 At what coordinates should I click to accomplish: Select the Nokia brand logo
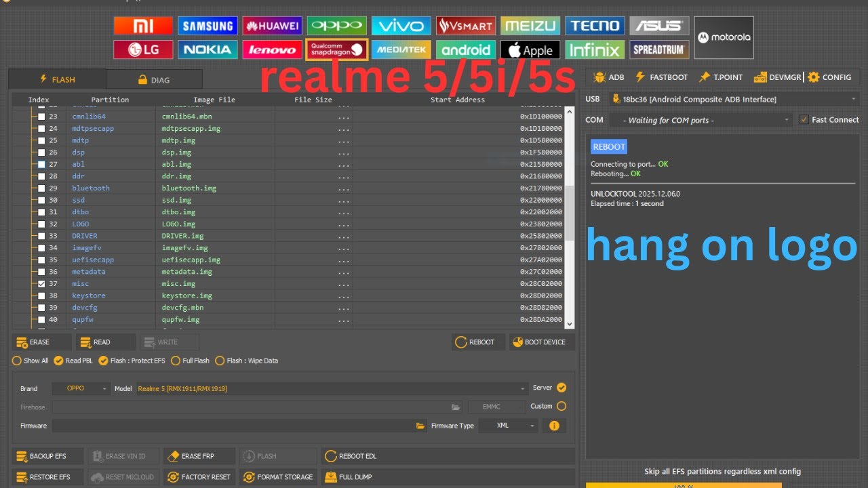(208, 49)
